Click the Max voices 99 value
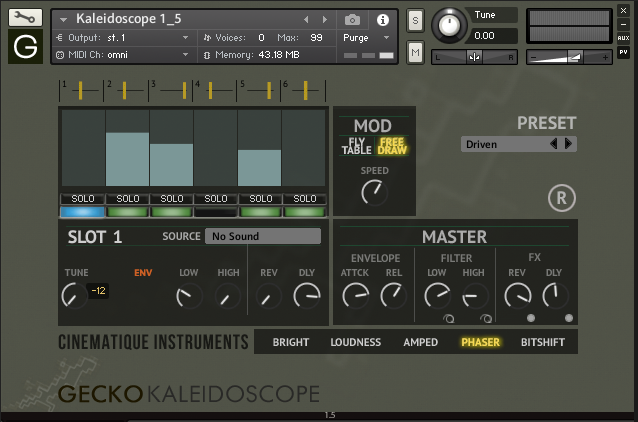Screen dimensions: 638x422 coord(316,38)
